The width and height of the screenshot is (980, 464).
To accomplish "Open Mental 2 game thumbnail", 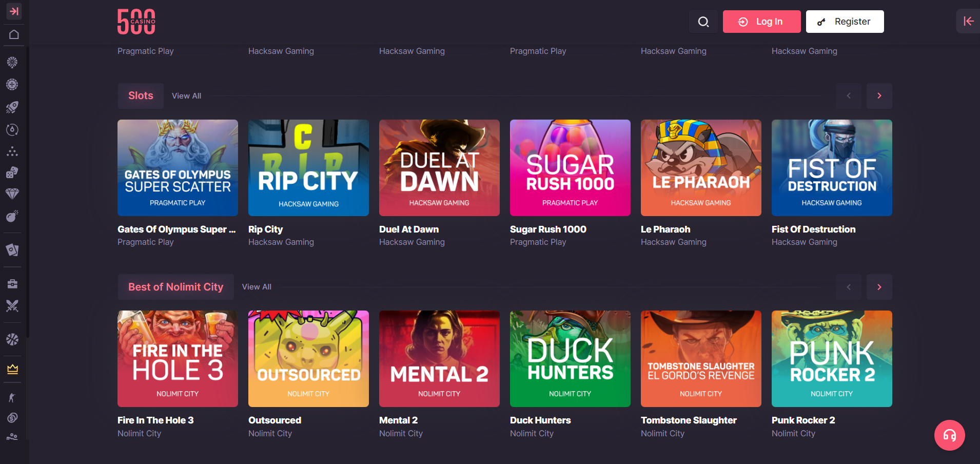I will (439, 359).
